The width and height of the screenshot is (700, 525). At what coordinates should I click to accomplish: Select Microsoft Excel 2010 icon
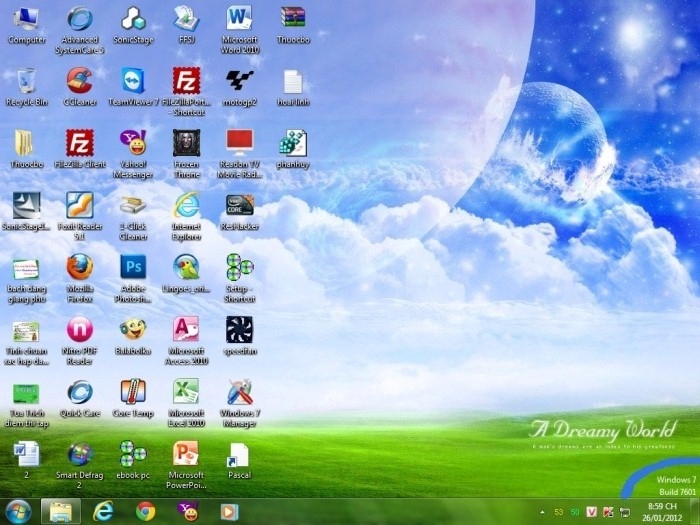[x=186, y=403]
